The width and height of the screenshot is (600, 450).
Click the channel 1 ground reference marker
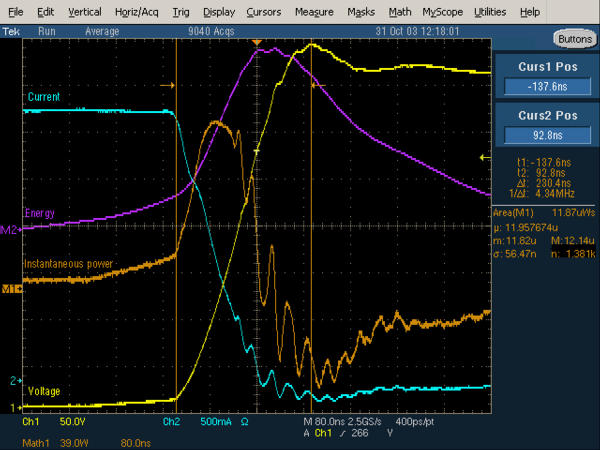(15, 408)
